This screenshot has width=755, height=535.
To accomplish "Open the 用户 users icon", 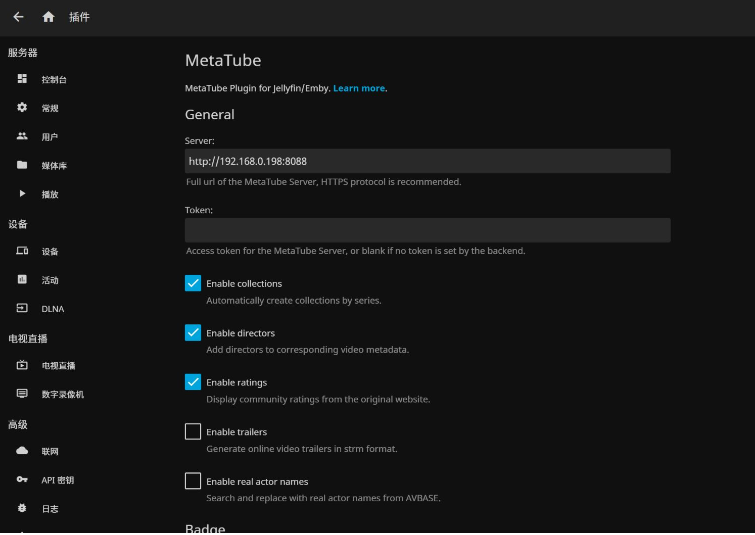I will click(22, 136).
